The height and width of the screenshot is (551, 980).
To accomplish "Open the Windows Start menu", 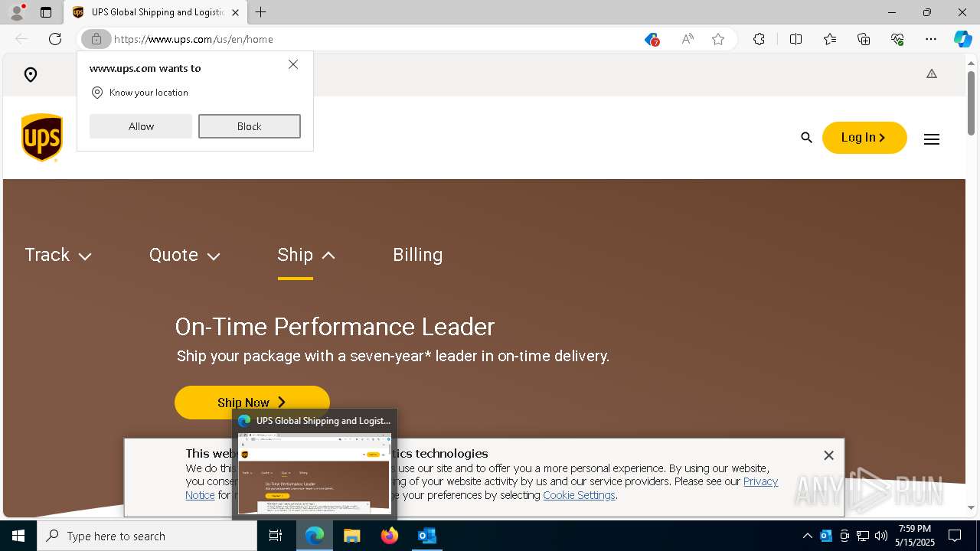I will click(18, 536).
